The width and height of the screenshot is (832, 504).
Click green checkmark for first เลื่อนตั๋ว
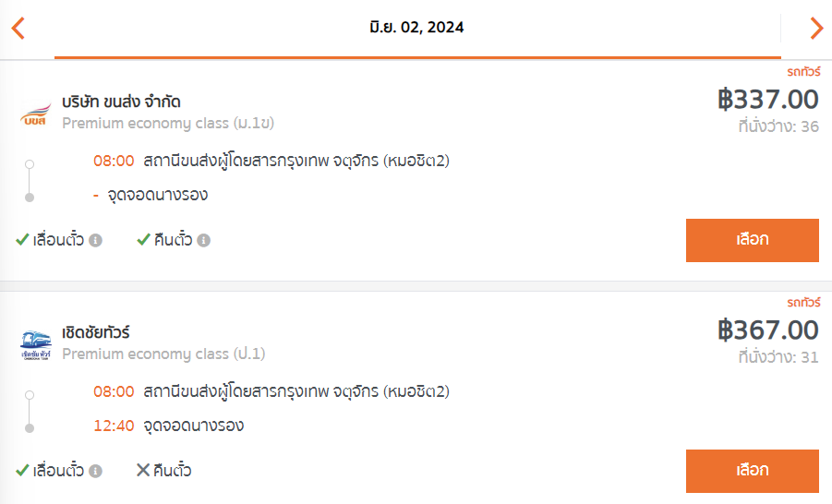(x=22, y=239)
